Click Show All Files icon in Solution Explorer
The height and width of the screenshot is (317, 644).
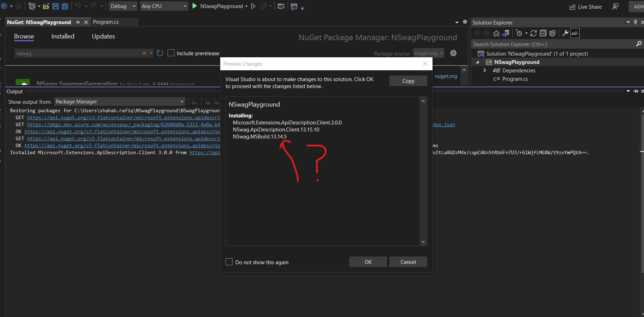(x=552, y=33)
